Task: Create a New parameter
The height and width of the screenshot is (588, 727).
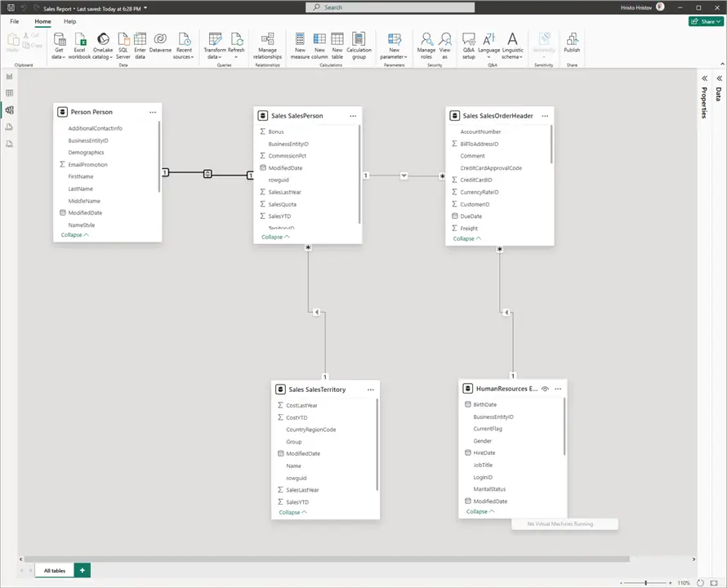Action: pyautogui.click(x=394, y=46)
